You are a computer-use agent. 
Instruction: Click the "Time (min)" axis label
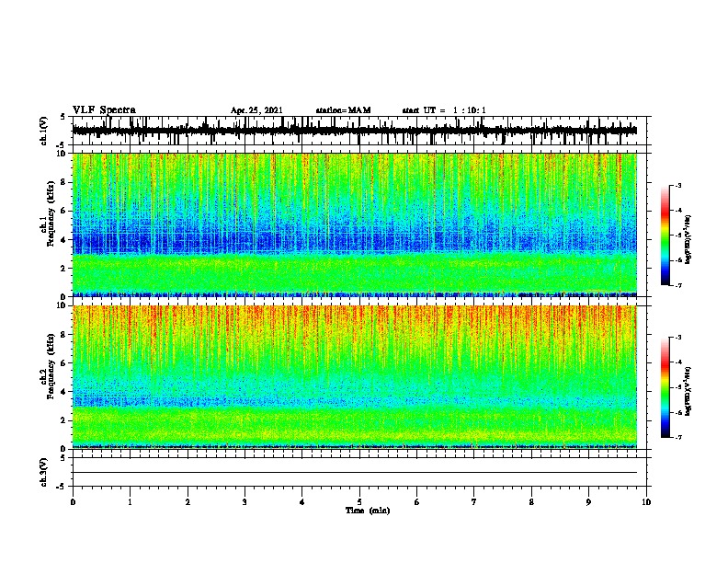pos(368,511)
